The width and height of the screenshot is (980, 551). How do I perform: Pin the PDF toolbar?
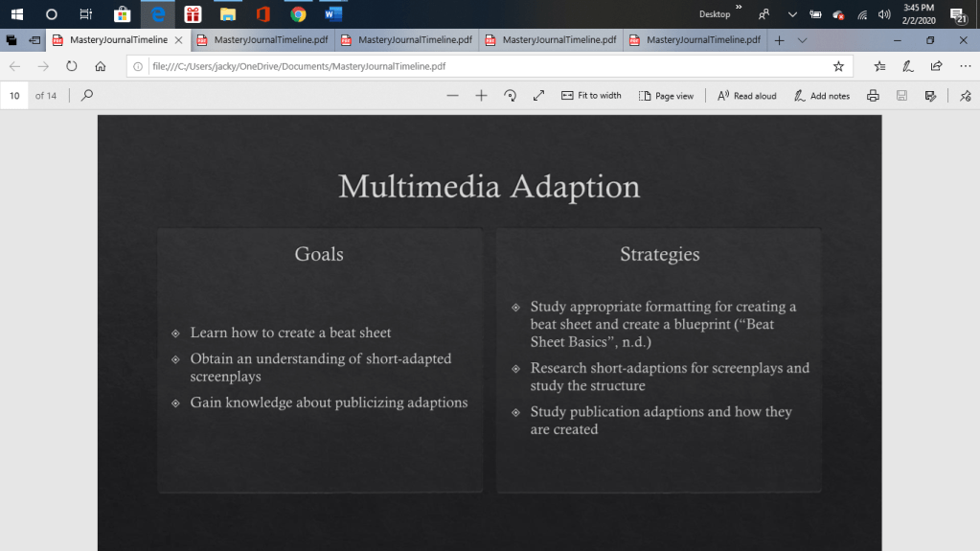click(x=965, y=96)
